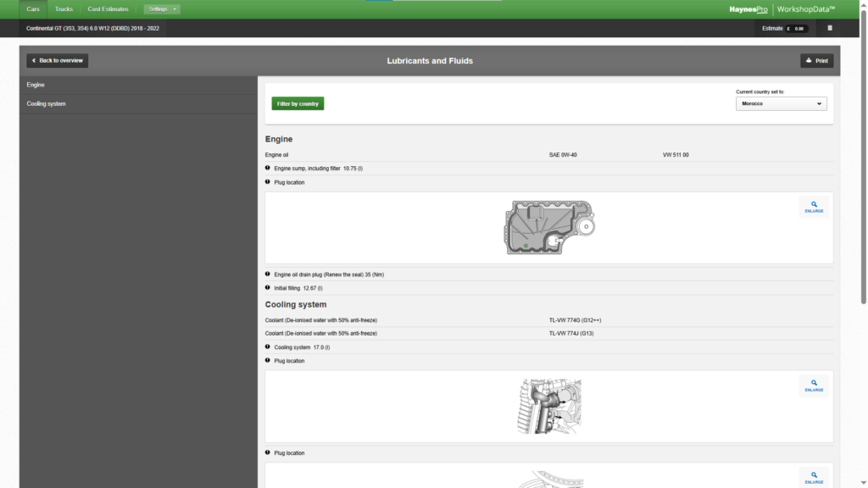Click the Lubricants and Fluids page title
This screenshot has width=868, height=488.
point(430,61)
